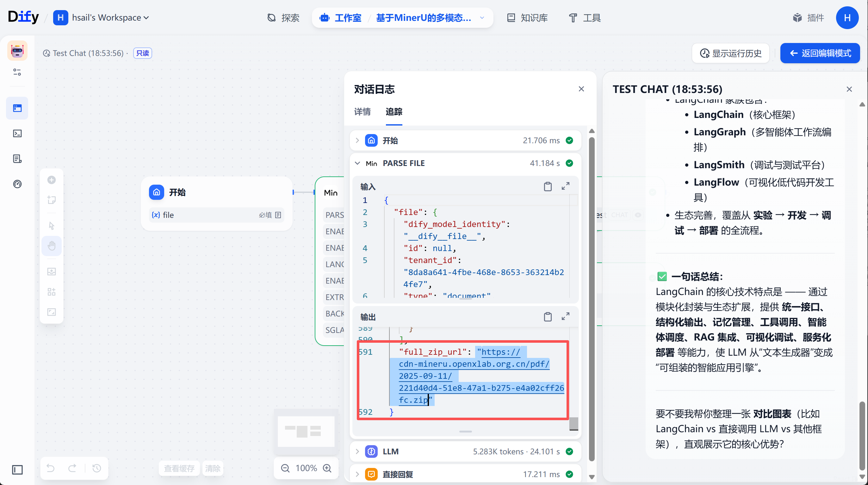The height and width of the screenshot is (485, 868).
Task: Close the 对话日志 panel
Action: [581, 89]
